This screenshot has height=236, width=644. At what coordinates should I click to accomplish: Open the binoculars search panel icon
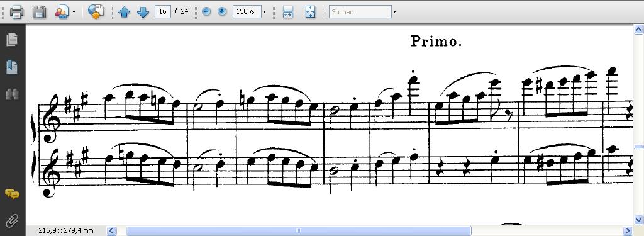(12, 94)
